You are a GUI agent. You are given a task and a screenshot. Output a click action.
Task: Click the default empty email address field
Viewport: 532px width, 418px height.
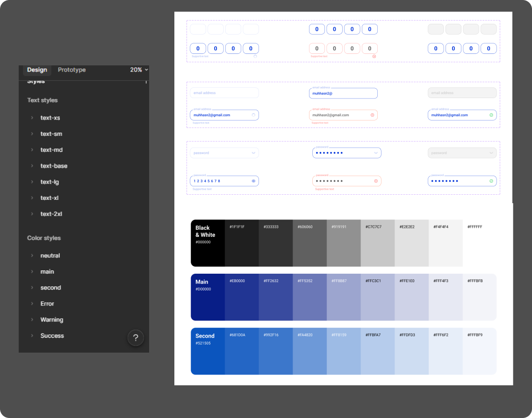point(224,93)
